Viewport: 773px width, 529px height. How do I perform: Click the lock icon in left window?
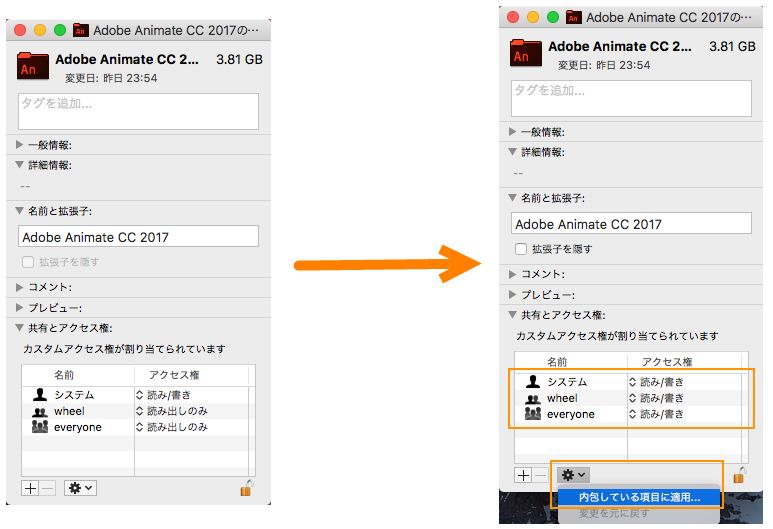246,488
